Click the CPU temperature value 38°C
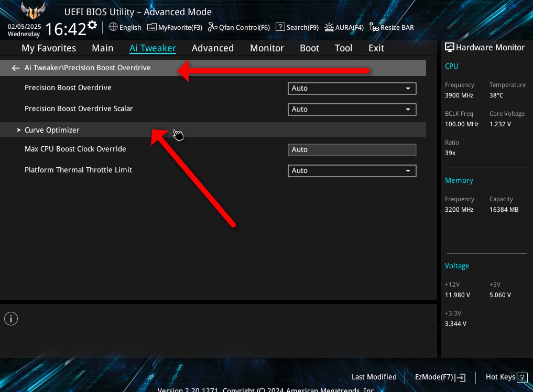Image resolution: width=533 pixels, height=392 pixels. pos(496,95)
